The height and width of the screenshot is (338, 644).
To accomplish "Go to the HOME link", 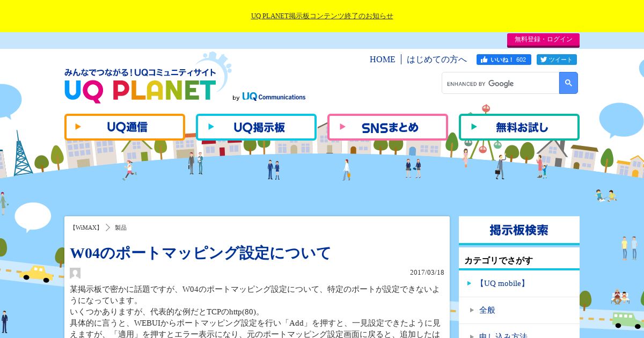I will point(382,60).
